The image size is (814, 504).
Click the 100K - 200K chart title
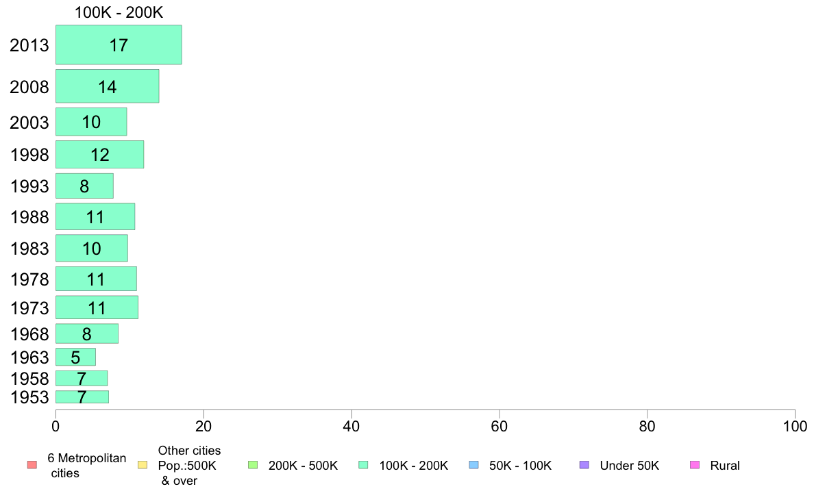pyautogui.click(x=119, y=12)
